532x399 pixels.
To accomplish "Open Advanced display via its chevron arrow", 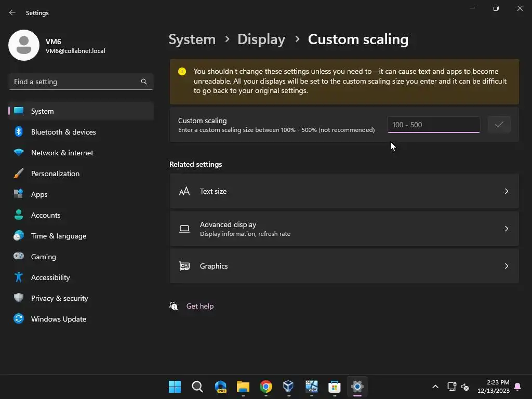I will pyautogui.click(x=506, y=229).
